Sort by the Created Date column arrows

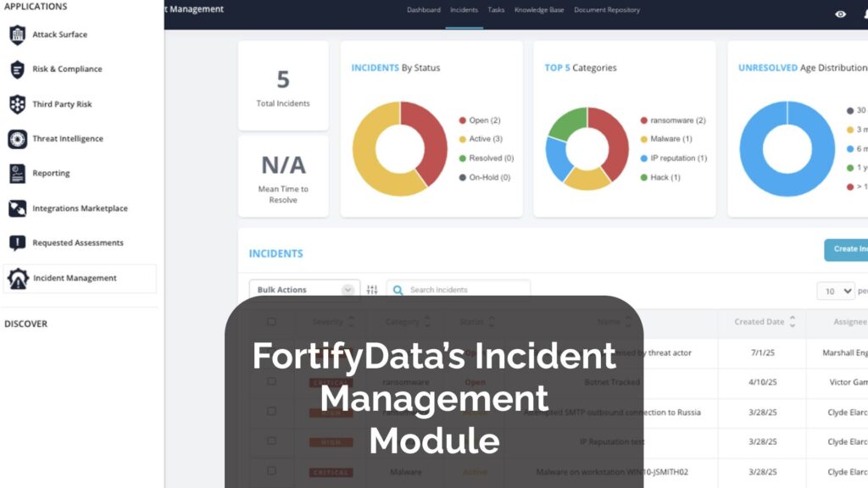tap(793, 322)
